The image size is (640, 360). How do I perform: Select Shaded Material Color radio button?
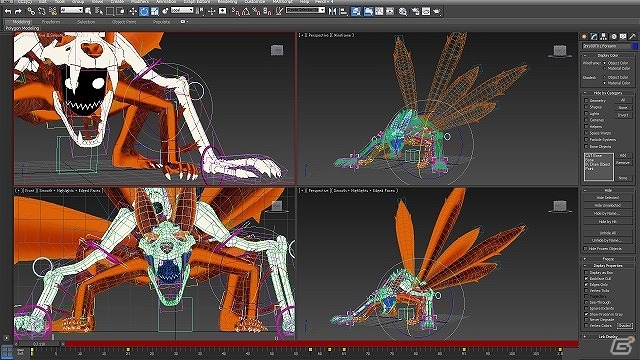pos(604,83)
